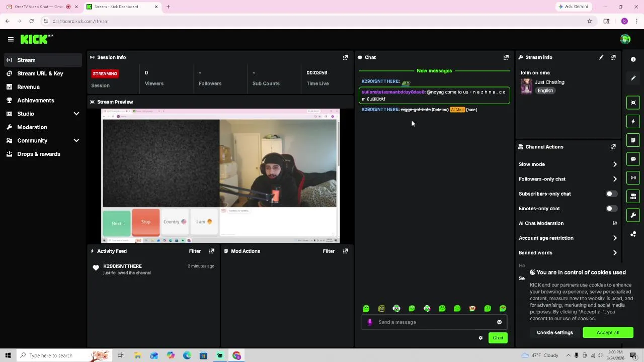Toggle the broadcast signal widget in right sidebar
644x362 pixels.
633,177
